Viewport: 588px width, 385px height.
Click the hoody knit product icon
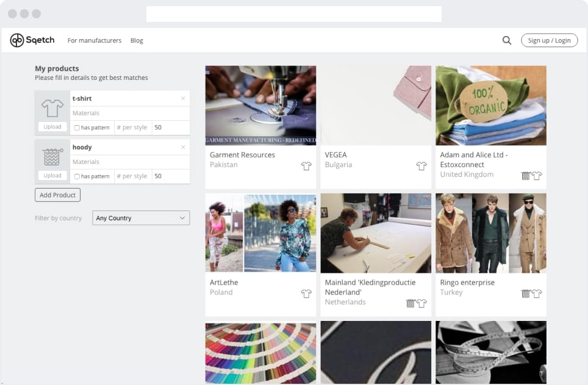(52, 157)
